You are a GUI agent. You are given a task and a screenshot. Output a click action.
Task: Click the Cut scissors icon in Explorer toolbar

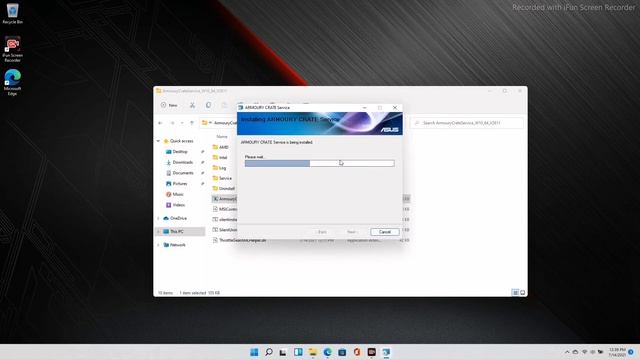[x=192, y=105]
